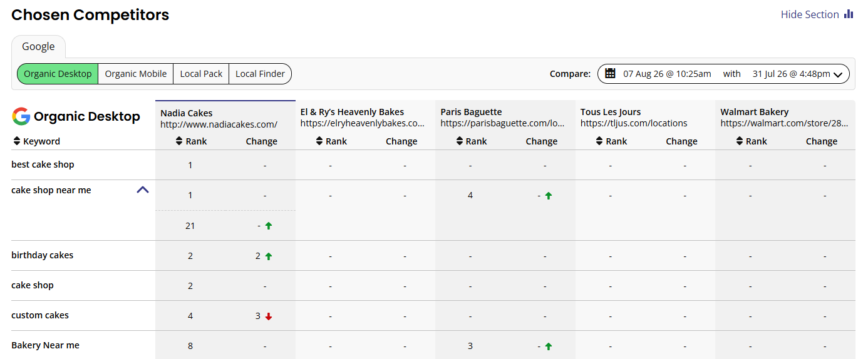Click Walmart Bakery Change column header
The width and height of the screenshot is (868, 359).
coord(822,141)
